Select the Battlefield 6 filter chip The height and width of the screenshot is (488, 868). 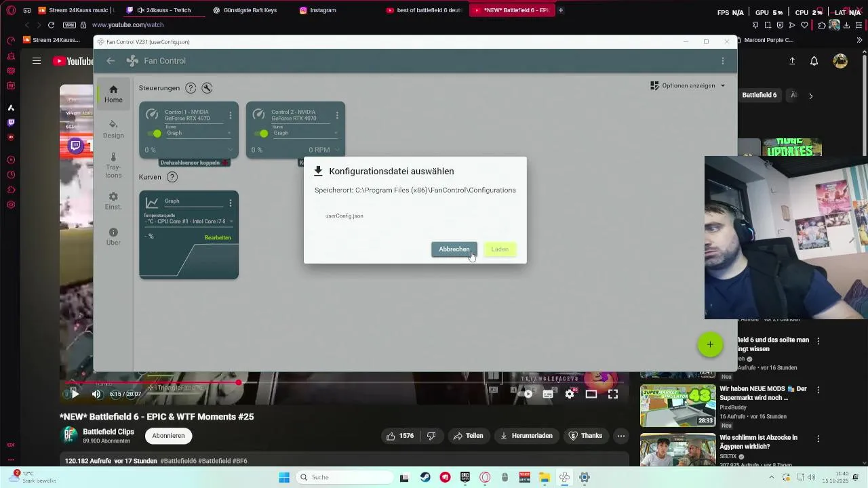759,96
